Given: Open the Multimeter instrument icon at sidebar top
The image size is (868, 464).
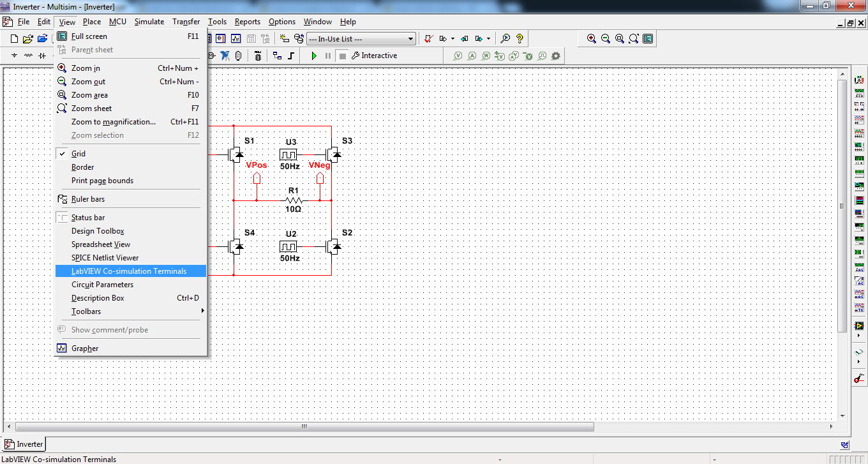Looking at the screenshot, I should 858,80.
